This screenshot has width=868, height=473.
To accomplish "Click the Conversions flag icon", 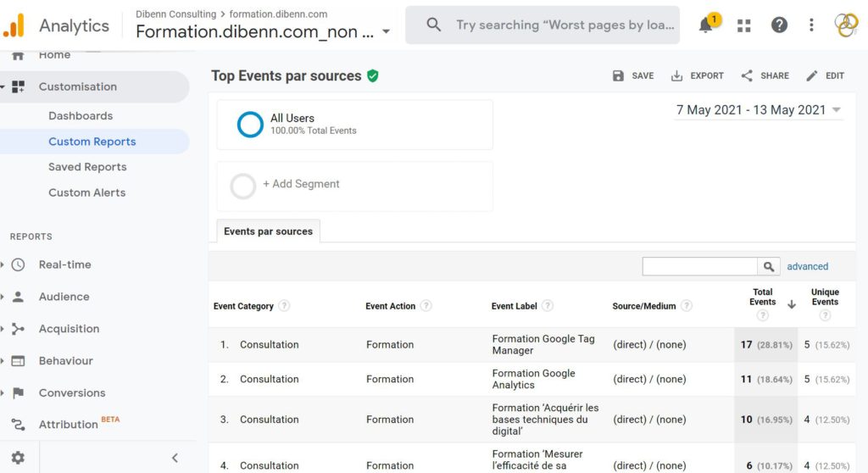I will [x=19, y=392].
